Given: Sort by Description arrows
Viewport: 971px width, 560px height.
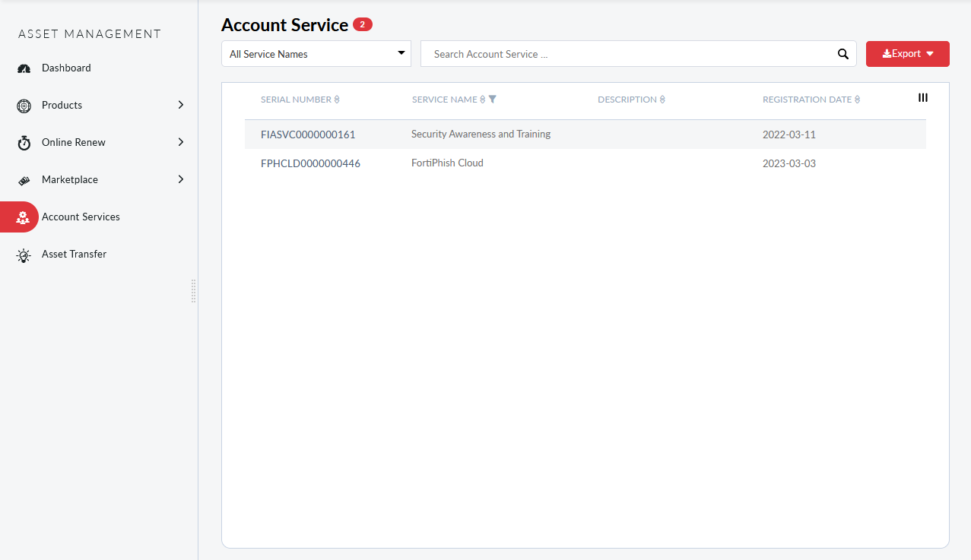Looking at the screenshot, I should tap(662, 100).
